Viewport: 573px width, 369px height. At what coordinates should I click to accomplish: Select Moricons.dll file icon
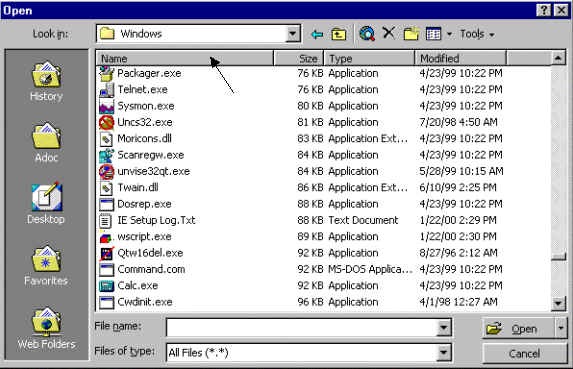pyautogui.click(x=106, y=139)
